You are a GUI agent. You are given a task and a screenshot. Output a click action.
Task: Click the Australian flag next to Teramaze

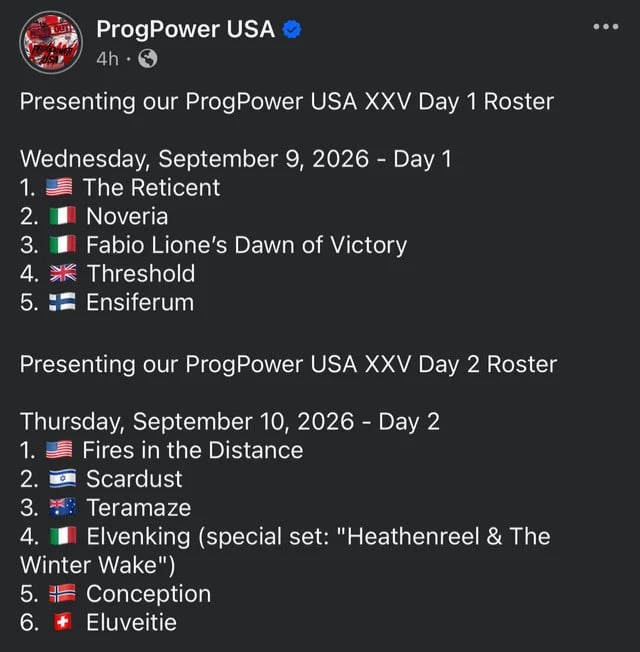pyautogui.click(x=63, y=509)
